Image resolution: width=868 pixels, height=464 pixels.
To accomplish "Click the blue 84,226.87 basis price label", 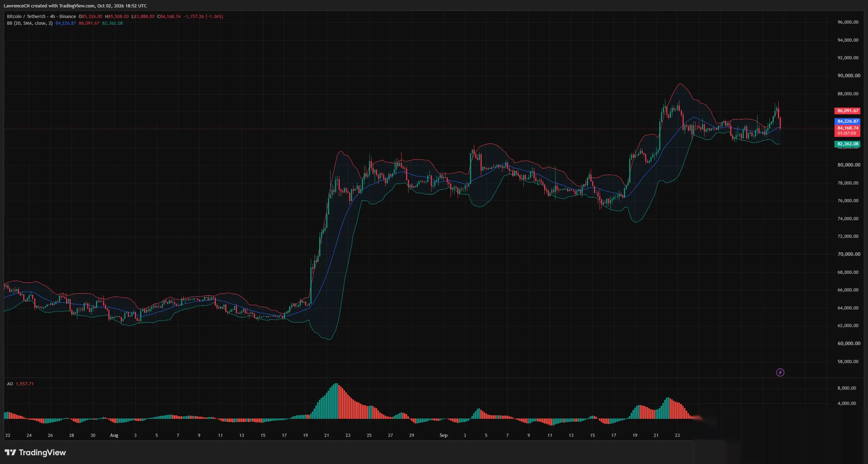I will 848,121.
